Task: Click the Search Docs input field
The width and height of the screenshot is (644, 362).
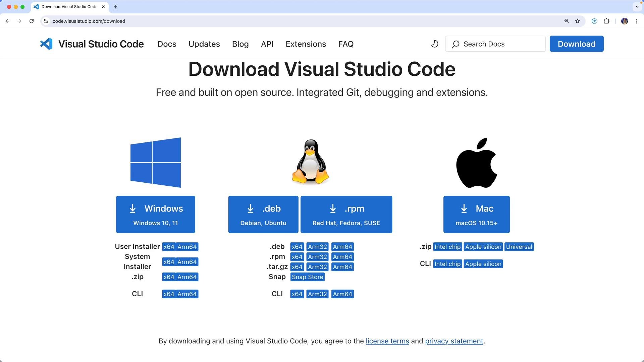Action: [495, 44]
